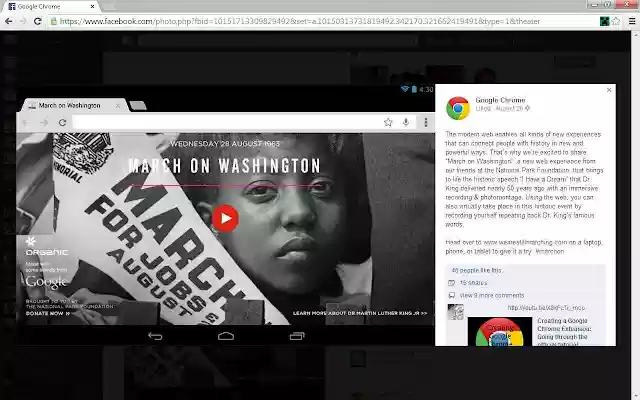Click the red play button in photo
This screenshot has width=640, height=400.
225,218
